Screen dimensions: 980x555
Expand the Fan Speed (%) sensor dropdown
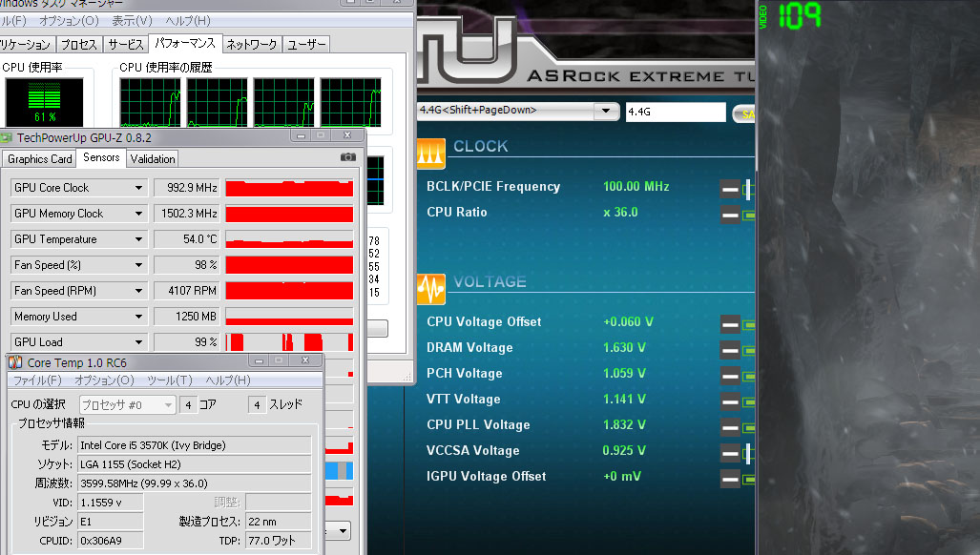click(x=138, y=265)
